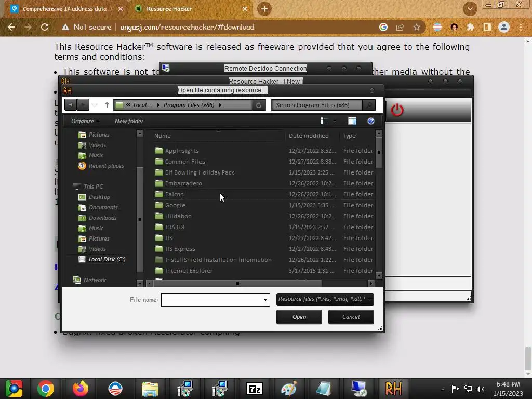Toggle the preview pane icon in the dialog
Screen dimensions: 532x399
pyautogui.click(x=352, y=121)
